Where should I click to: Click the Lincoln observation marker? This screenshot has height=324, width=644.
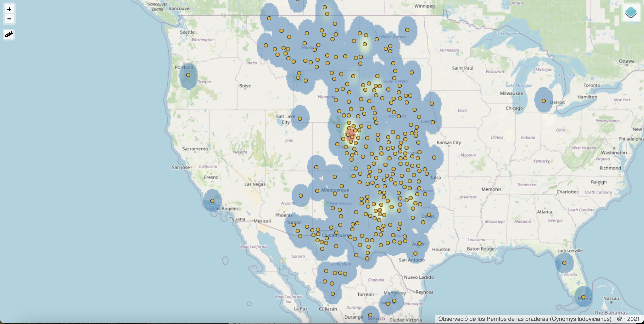[x=432, y=122]
